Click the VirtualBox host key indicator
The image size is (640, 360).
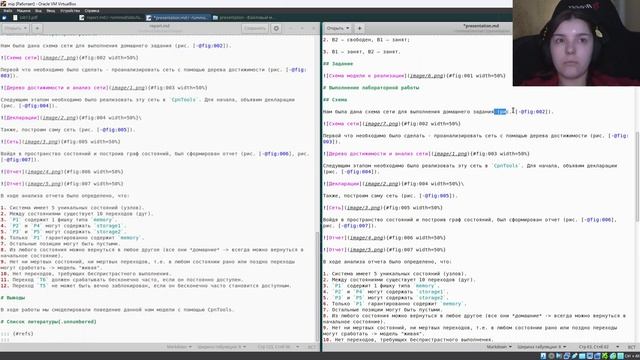point(632,356)
